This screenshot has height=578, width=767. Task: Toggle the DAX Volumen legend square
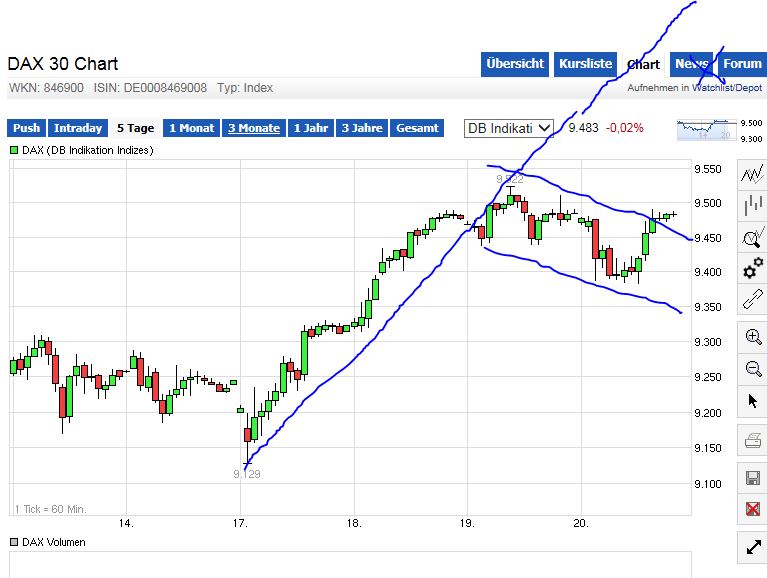point(13,542)
